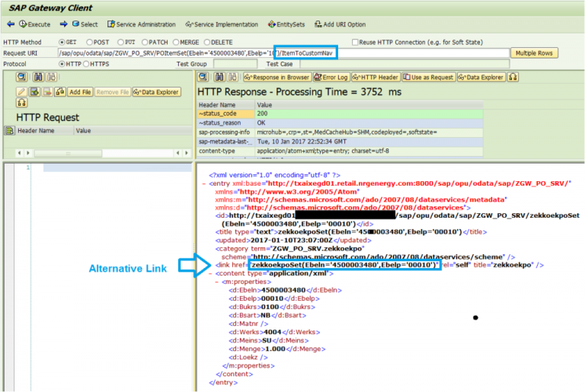
Task: Open the Error Log
Action: 331,78
